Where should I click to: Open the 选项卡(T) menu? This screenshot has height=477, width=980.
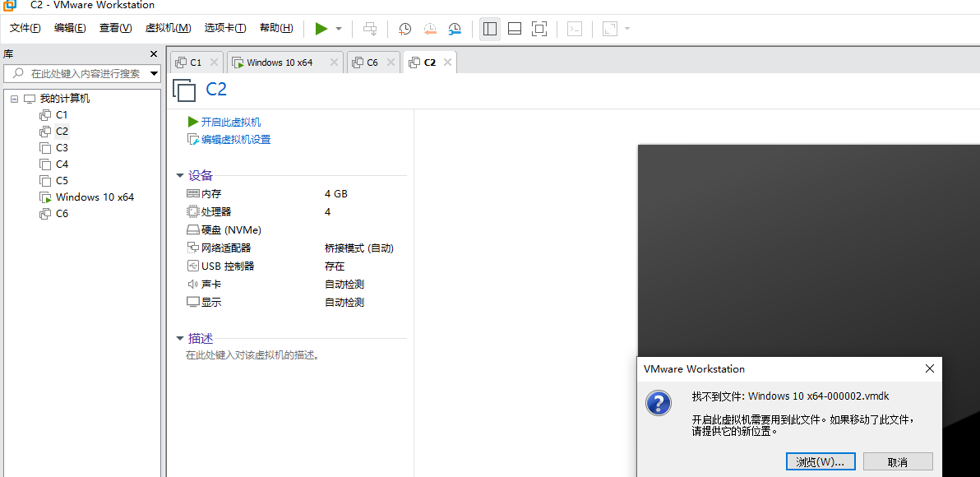[225, 27]
